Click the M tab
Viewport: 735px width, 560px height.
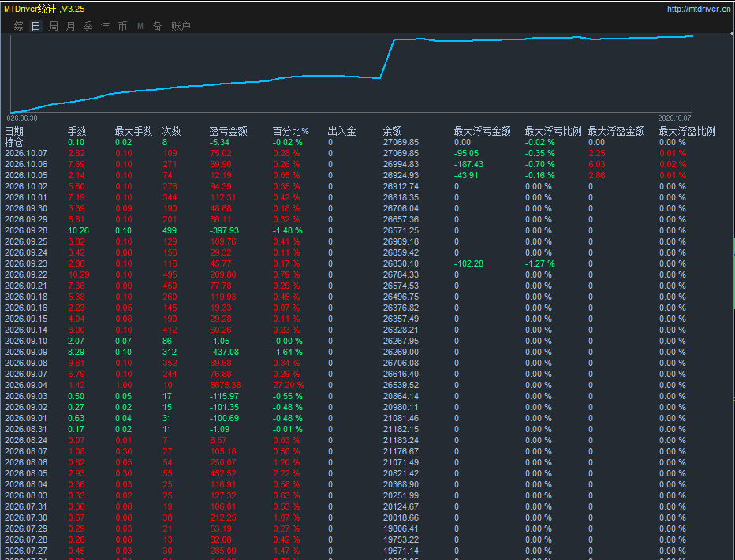coord(140,26)
